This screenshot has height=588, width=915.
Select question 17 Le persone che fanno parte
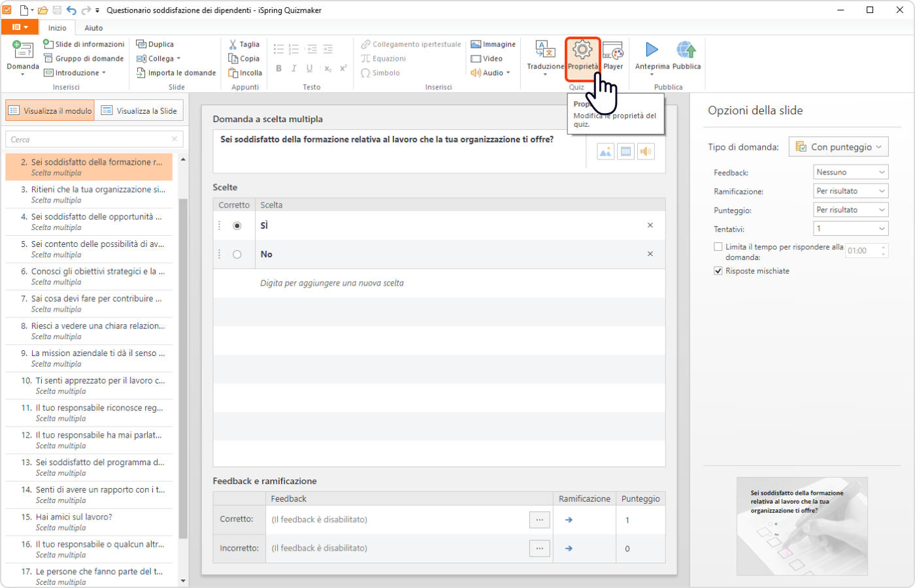89,576
